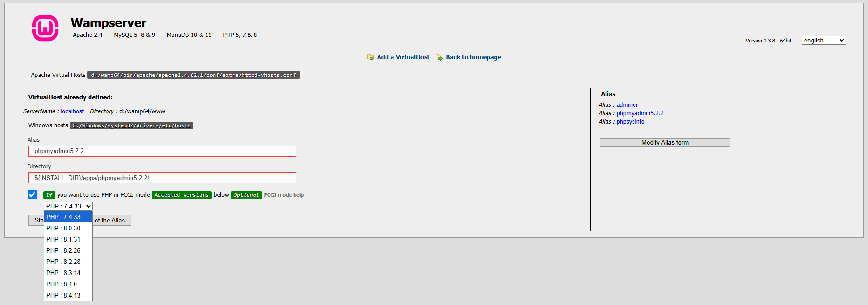Image resolution: width=868 pixels, height=305 pixels.
Task: Open the phpsysinfo alias link
Action: [630, 122]
